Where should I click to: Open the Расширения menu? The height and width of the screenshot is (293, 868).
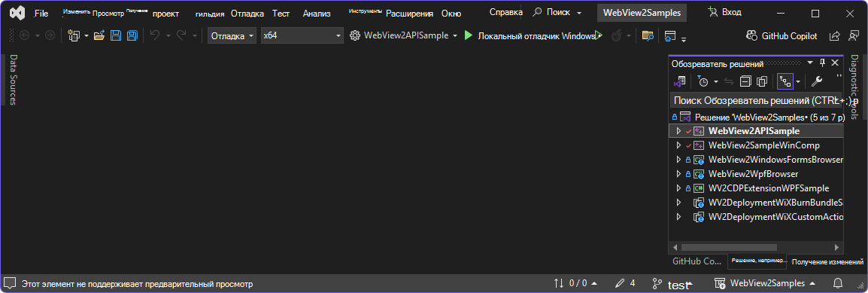409,14
